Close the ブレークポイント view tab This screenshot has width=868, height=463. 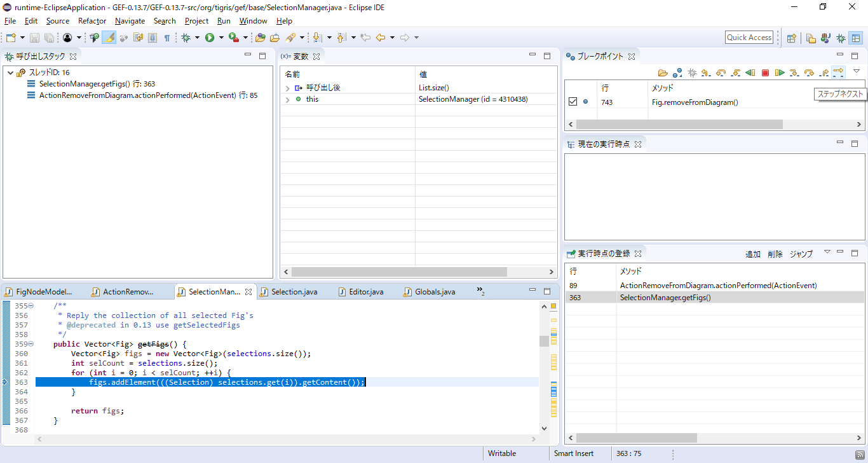point(632,57)
